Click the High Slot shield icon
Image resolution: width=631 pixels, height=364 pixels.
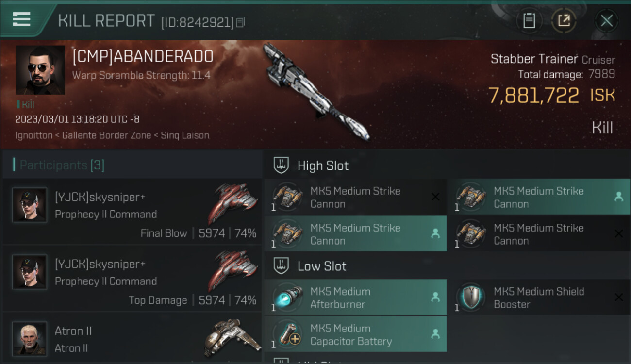tap(282, 165)
